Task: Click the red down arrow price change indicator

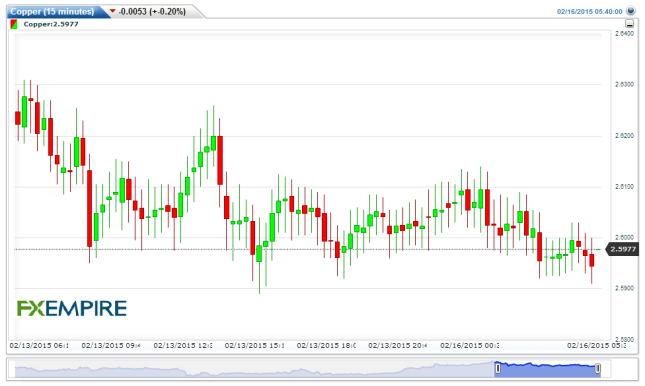Action: (x=113, y=11)
